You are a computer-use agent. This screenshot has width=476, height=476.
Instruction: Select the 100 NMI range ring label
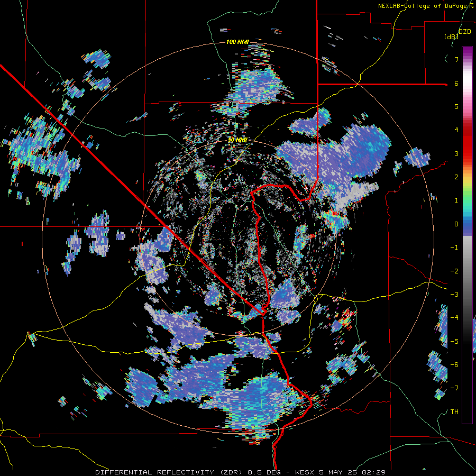(x=237, y=42)
